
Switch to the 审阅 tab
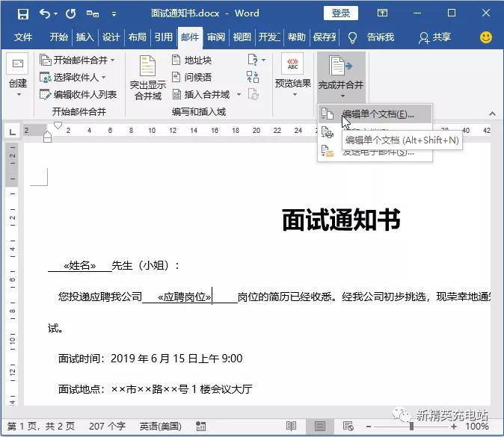(x=215, y=37)
